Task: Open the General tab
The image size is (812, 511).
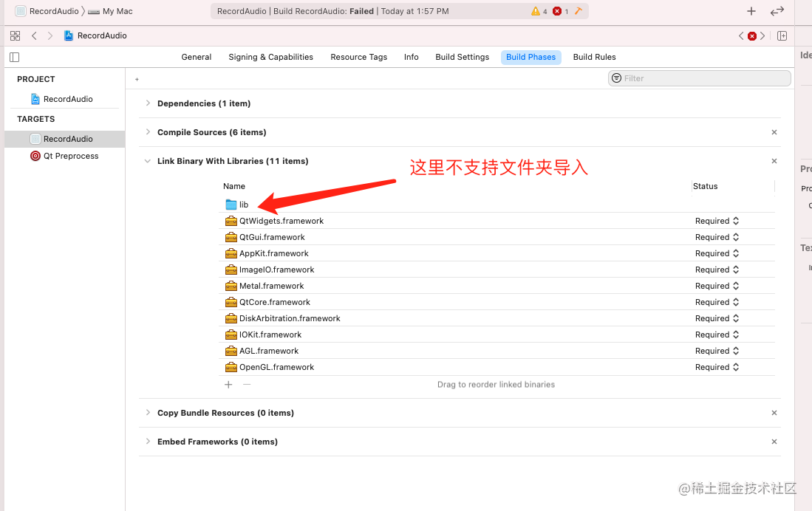Action: coord(197,57)
